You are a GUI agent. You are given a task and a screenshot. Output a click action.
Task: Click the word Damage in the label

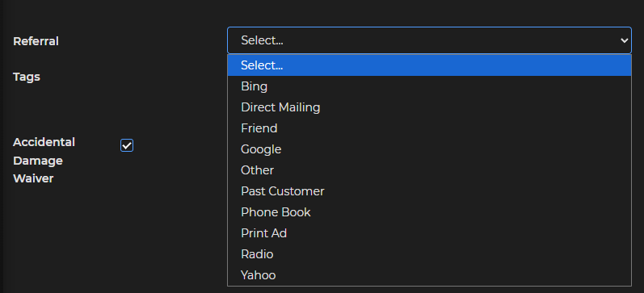click(38, 161)
